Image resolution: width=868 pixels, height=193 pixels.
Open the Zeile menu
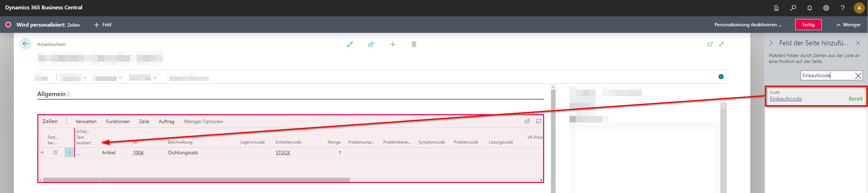(144, 121)
